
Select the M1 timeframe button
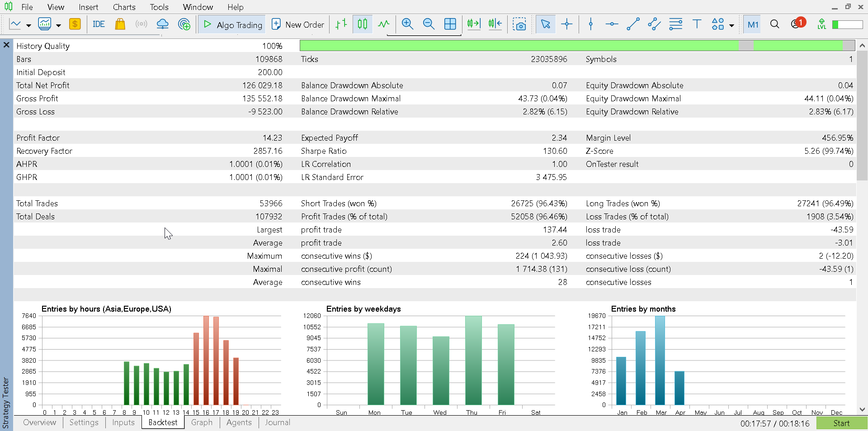coord(753,24)
